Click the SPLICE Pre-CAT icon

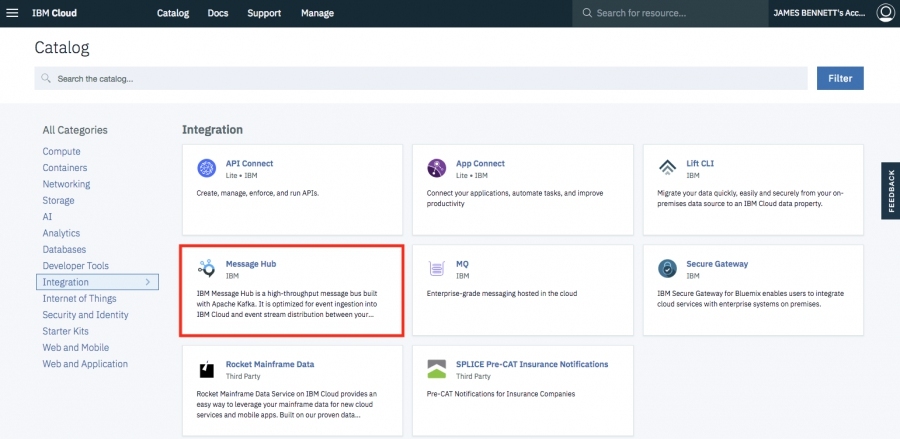click(437, 369)
